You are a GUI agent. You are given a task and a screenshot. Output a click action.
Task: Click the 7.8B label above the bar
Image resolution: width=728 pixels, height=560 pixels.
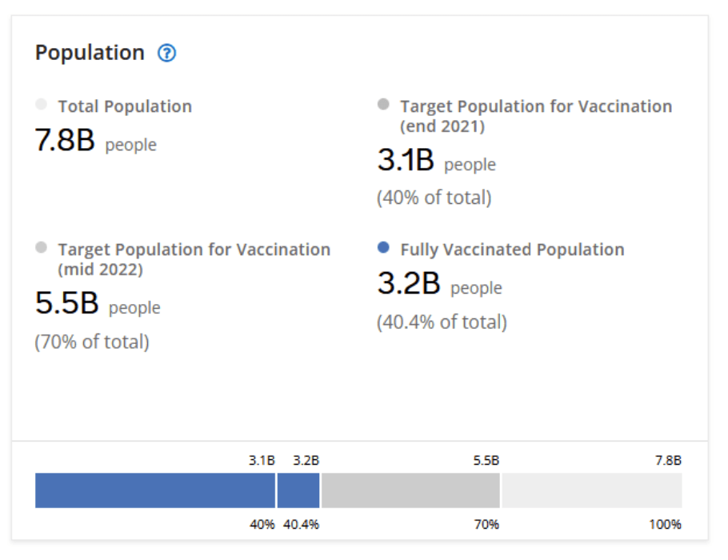[x=667, y=461]
